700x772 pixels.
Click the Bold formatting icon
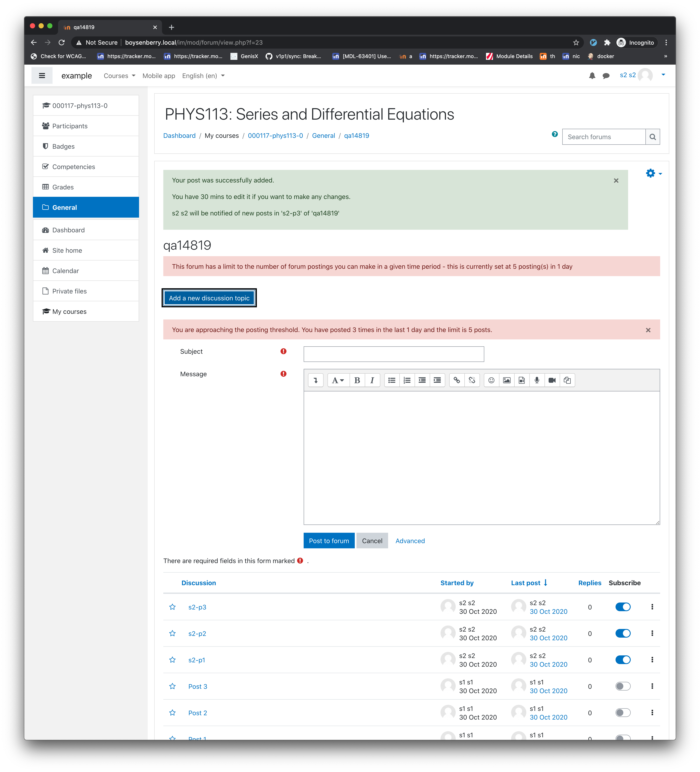click(357, 380)
